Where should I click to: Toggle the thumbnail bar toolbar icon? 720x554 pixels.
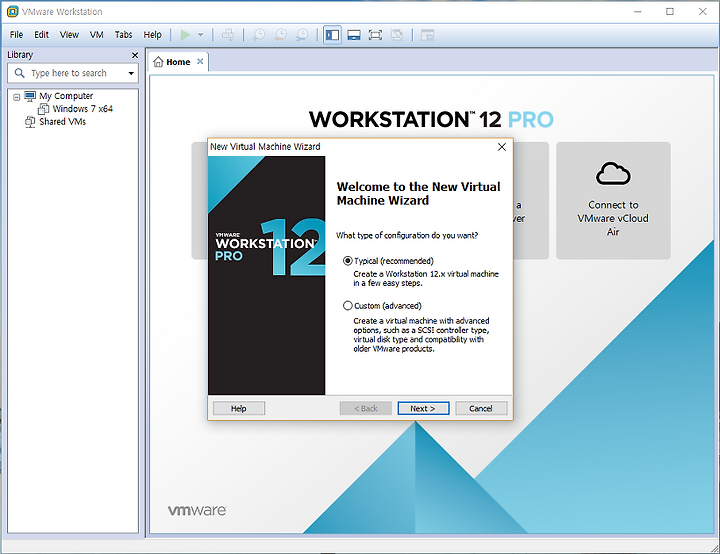click(354, 35)
